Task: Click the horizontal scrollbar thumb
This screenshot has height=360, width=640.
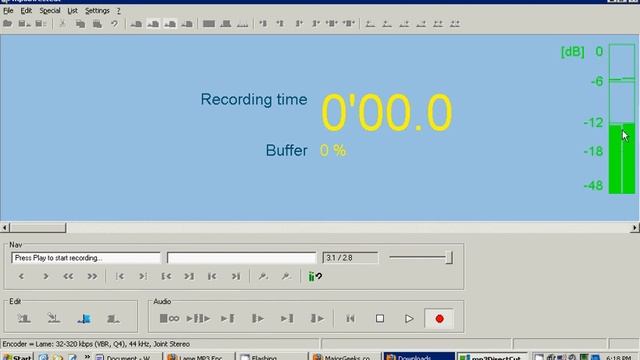Action: coord(38,228)
